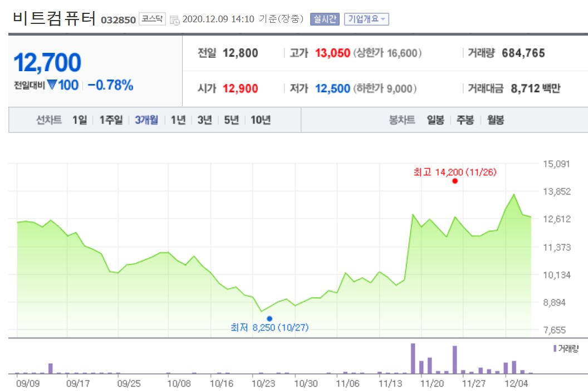Click the 하한가 9,000 text
This screenshot has width=588, height=391.
coord(385,88)
